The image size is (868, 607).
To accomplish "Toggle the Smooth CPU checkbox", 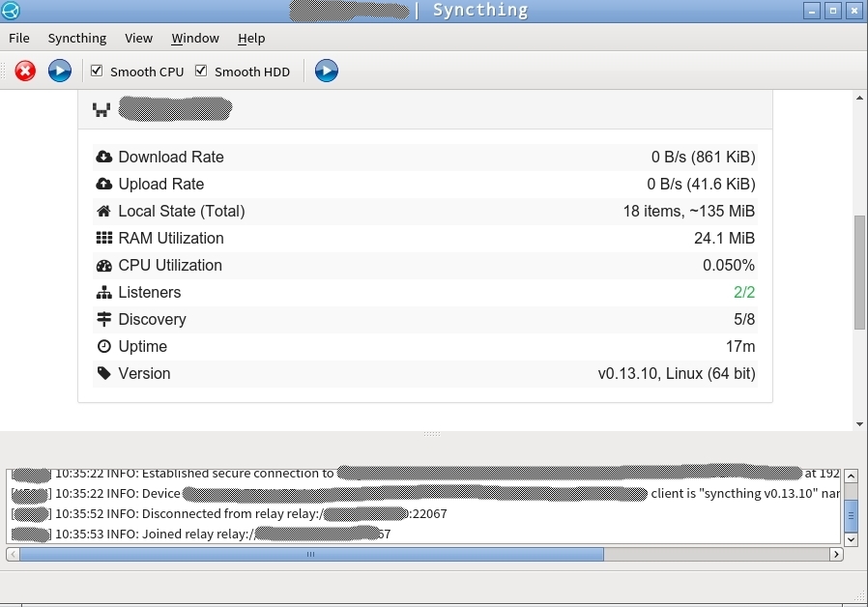I will pyautogui.click(x=97, y=71).
